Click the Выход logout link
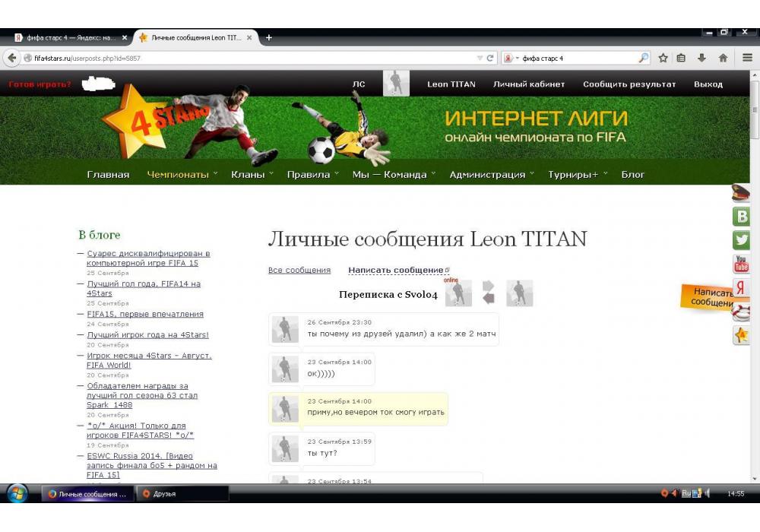This screenshot has width=760, height=532. click(x=708, y=84)
